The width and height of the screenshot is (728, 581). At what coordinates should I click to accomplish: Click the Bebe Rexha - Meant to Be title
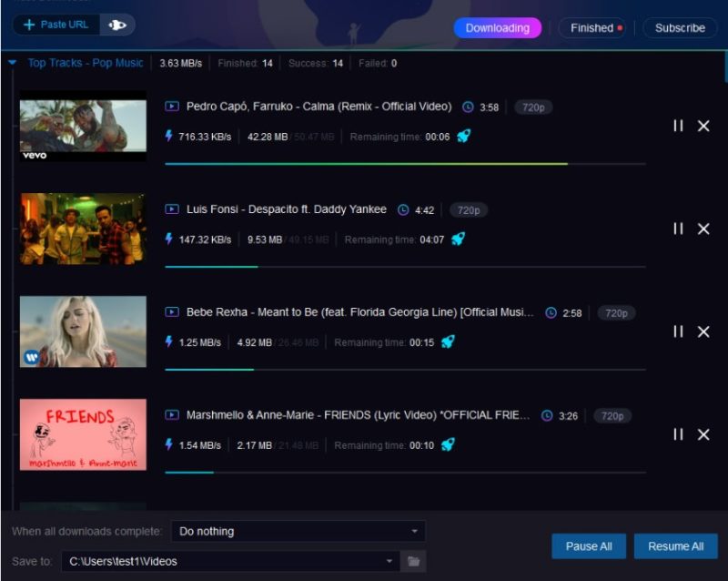[359, 311]
